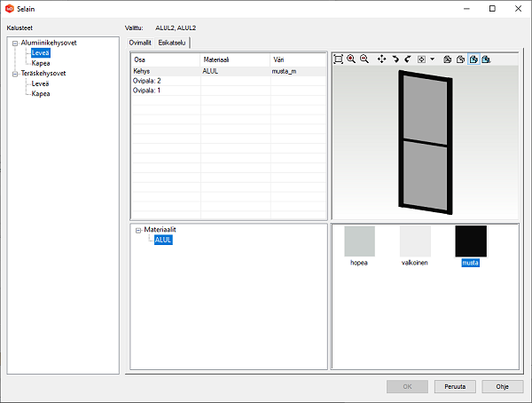532x403 pixels.
Task: Click the zoom out magnifier icon
Action: [x=364, y=59]
